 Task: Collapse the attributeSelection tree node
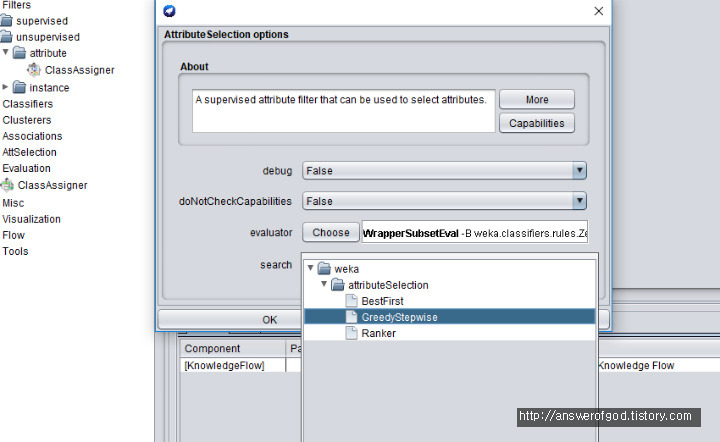tap(324, 284)
